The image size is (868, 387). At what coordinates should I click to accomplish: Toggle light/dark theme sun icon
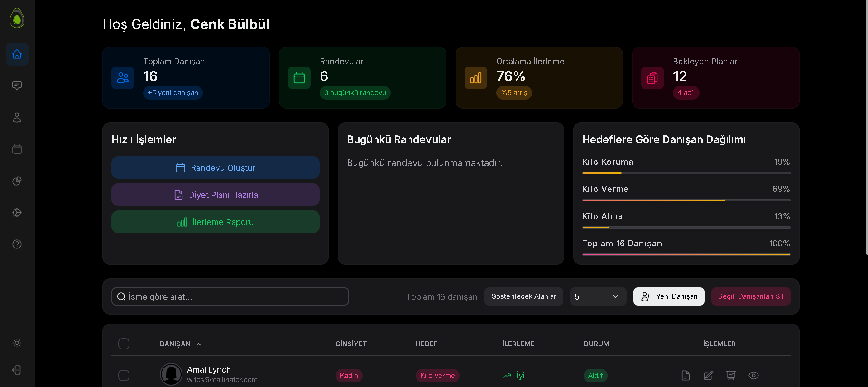coord(17,343)
